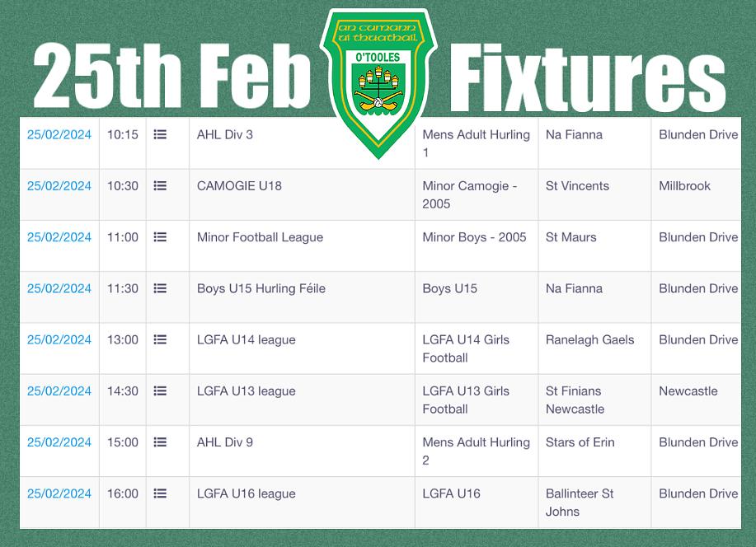Click the list icon for AHL Div 3
756x547 pixels.
[160, 134]
